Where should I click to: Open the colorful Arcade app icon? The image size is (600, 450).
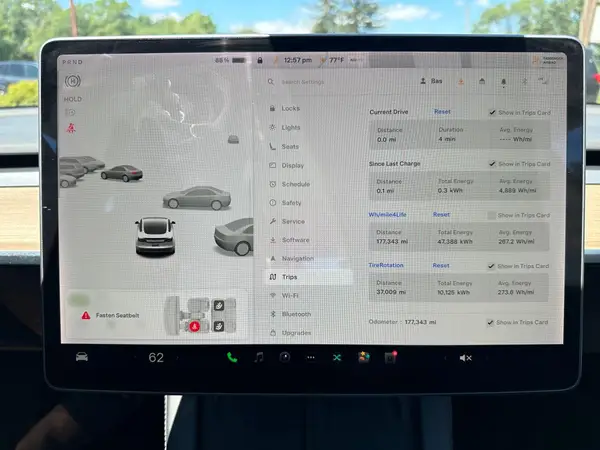[364, 357]
